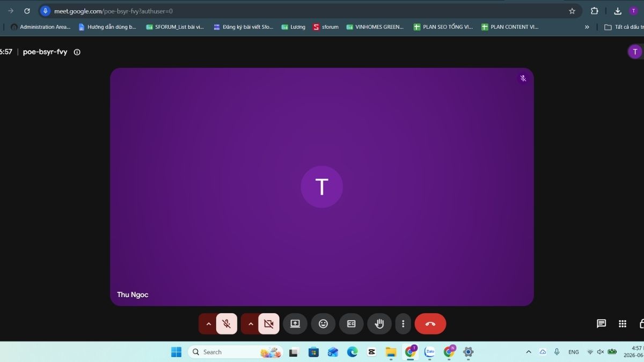This screenshot has height=362, width=644.
Task: Expand video settings arrow beside camera
Action: [x=250, y=324]
